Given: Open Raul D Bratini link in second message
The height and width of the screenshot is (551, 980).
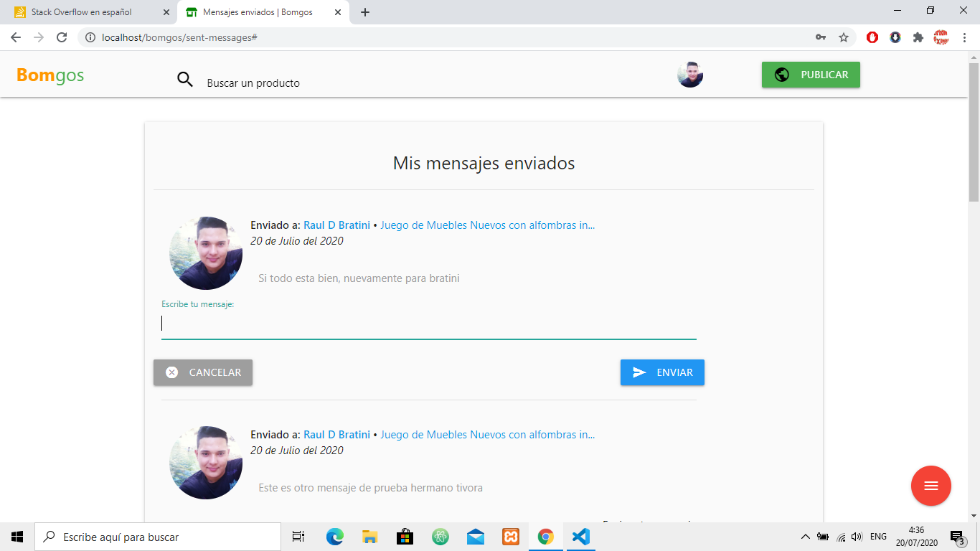Looking at the screenshot, I should 336,435.
